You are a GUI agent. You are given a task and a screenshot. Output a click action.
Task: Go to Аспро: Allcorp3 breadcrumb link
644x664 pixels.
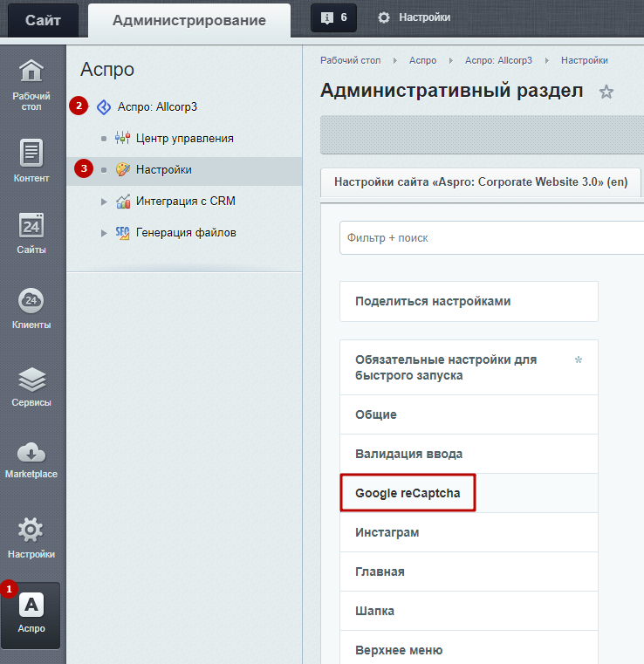tap(498, 60)
